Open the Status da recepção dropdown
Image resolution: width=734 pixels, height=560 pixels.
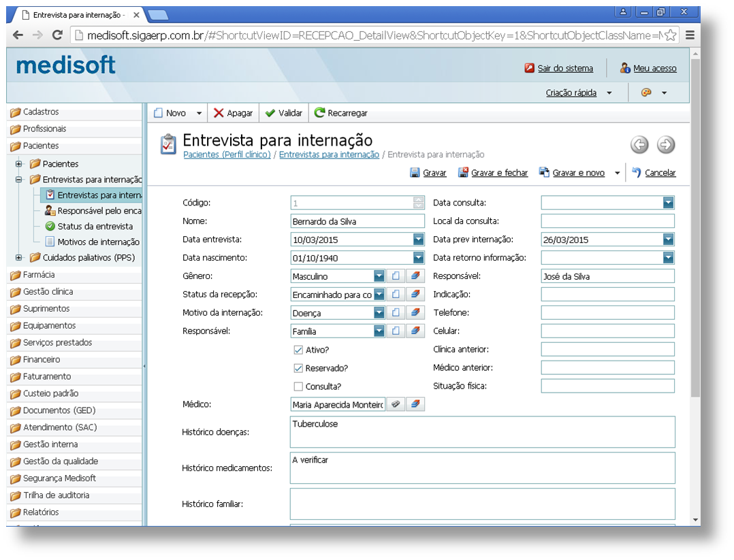point(379,294)
